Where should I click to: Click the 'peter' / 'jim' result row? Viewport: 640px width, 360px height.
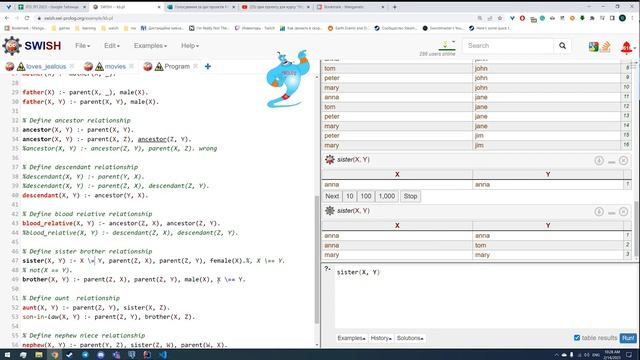[476, 136]
